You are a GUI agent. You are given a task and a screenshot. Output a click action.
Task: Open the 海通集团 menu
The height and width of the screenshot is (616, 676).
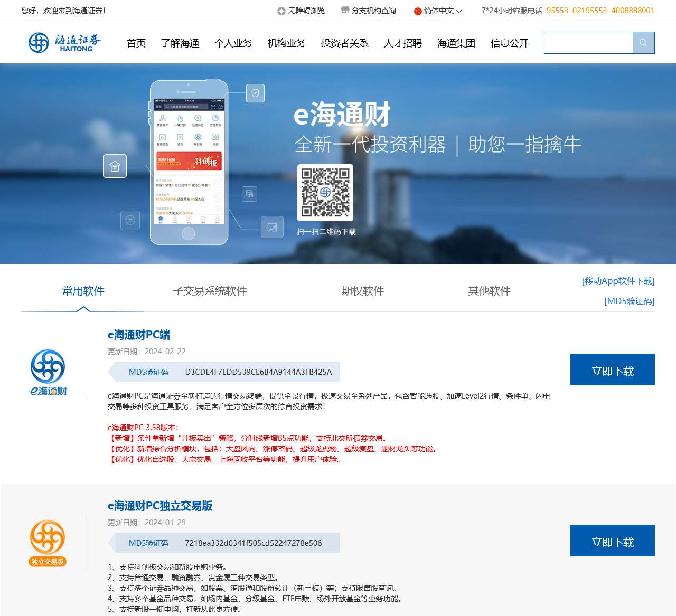(456, 43)
